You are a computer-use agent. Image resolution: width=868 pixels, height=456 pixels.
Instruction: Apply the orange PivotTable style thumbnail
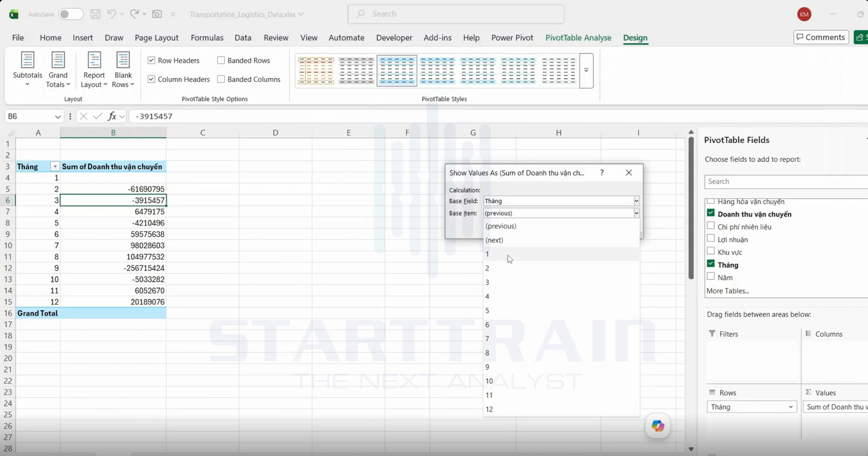pyautogui.click(x=316, y=71)
